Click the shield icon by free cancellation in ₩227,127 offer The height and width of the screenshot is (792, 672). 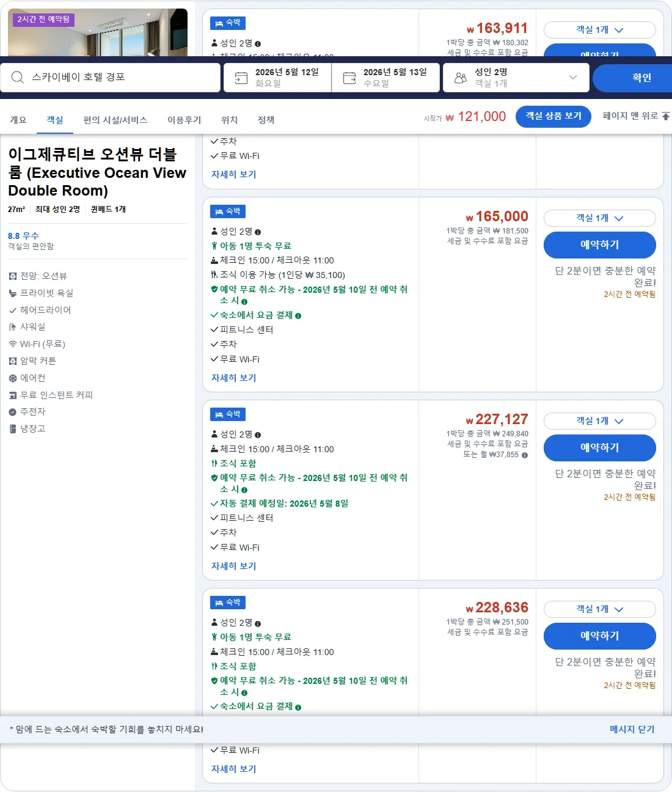point(214,477)
